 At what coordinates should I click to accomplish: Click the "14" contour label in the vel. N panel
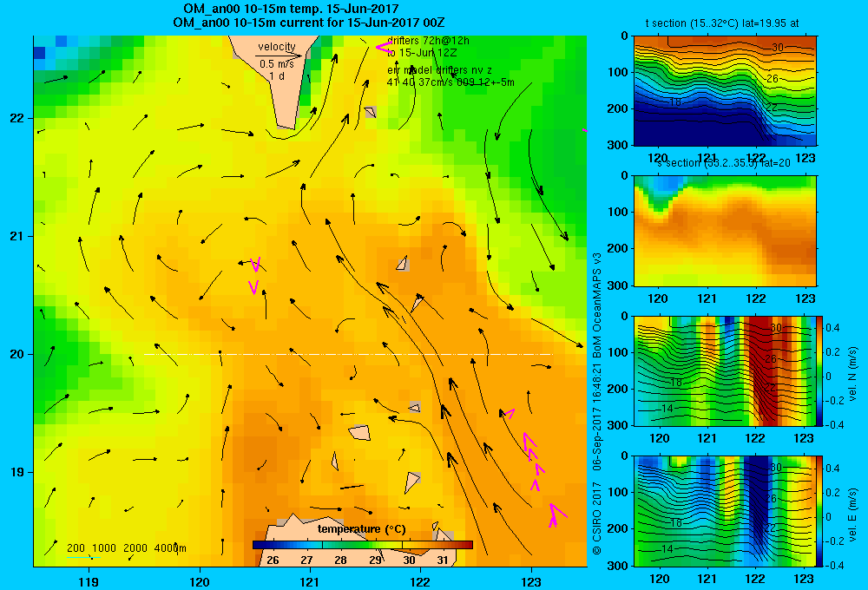667,409
